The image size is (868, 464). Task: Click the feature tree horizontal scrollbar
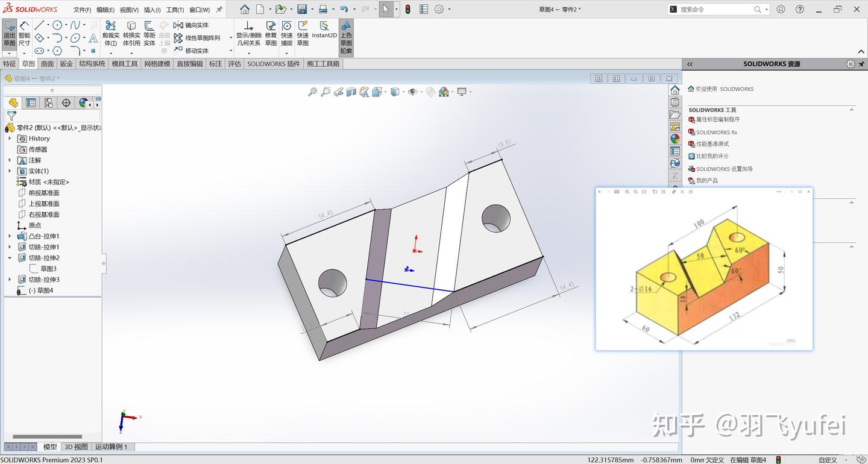point(47,437)
